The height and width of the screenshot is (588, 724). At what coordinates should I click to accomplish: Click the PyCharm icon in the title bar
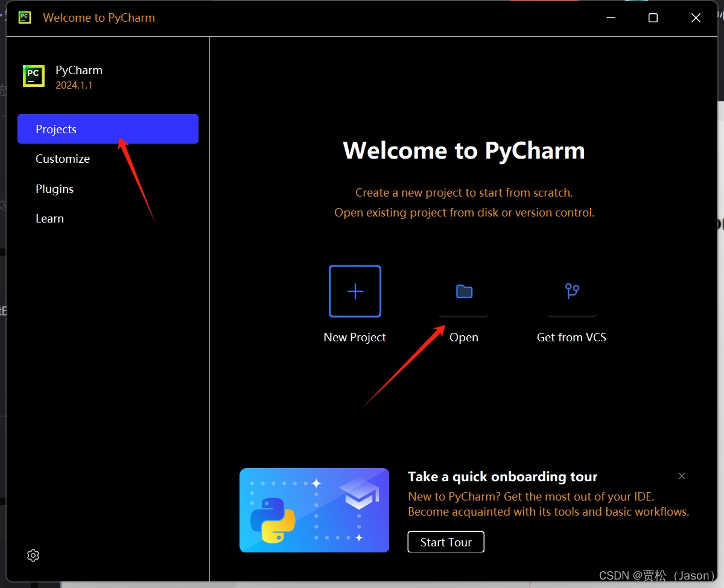(25, 17)
